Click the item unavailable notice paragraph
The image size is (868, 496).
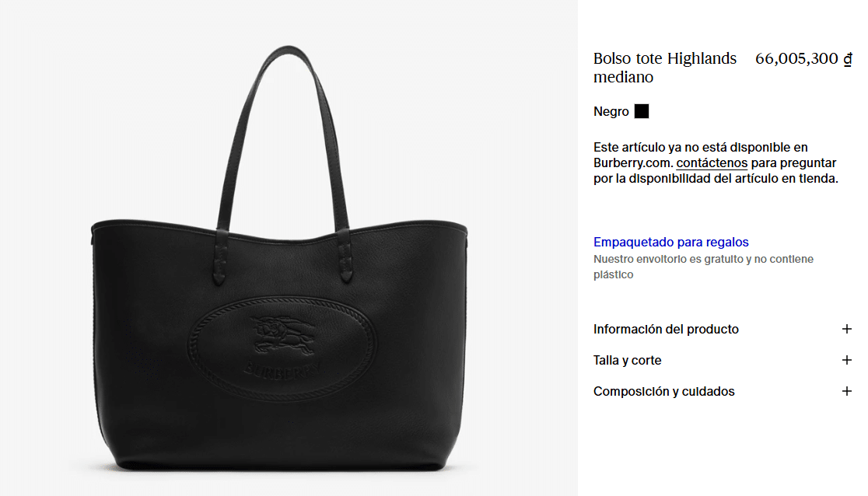716,162
